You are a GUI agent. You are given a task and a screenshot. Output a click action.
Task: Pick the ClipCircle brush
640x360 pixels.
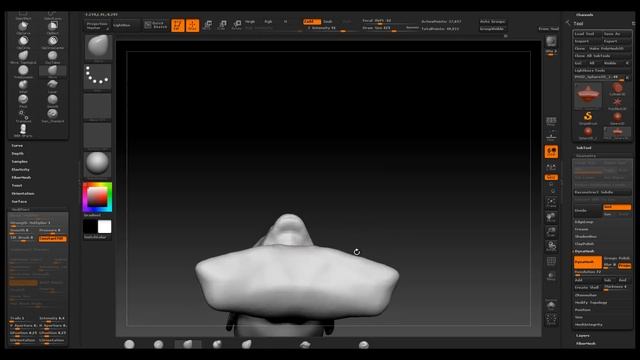pos(23,42)
